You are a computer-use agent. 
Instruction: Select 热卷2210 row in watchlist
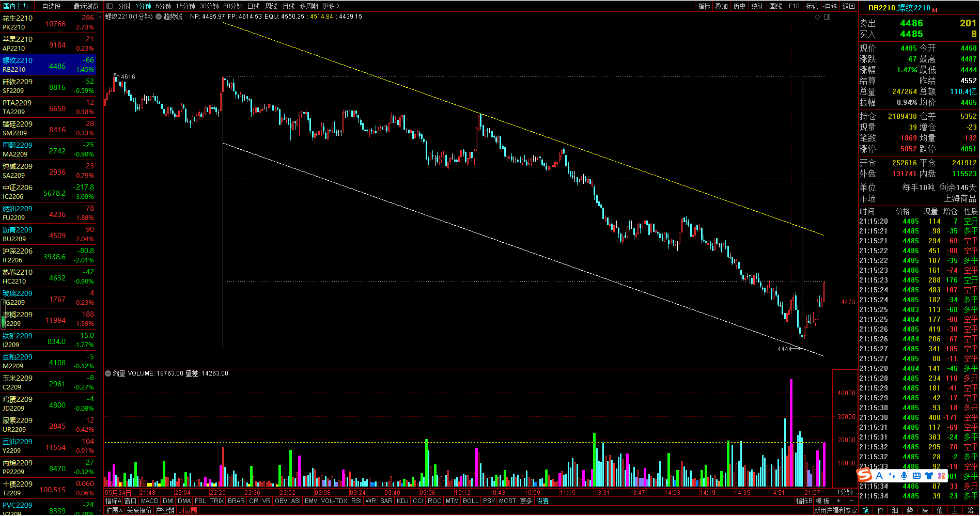click(48, 277)
